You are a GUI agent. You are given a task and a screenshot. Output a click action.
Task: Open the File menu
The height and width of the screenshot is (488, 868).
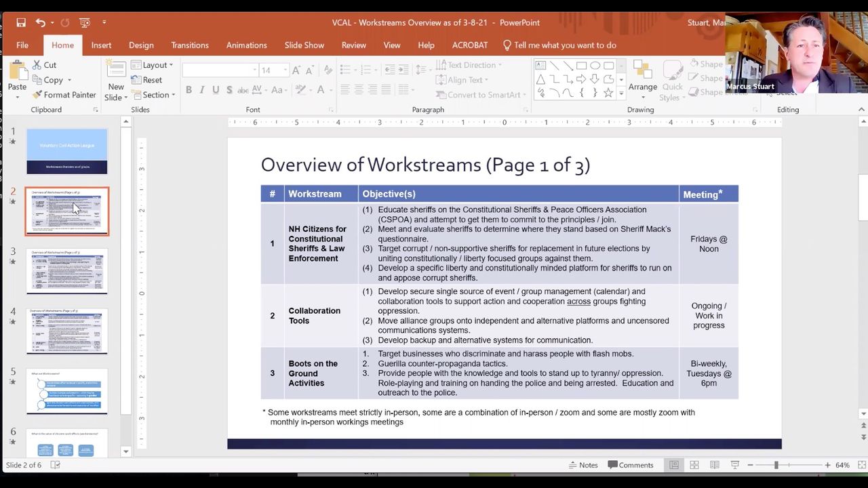click(22, 45)
